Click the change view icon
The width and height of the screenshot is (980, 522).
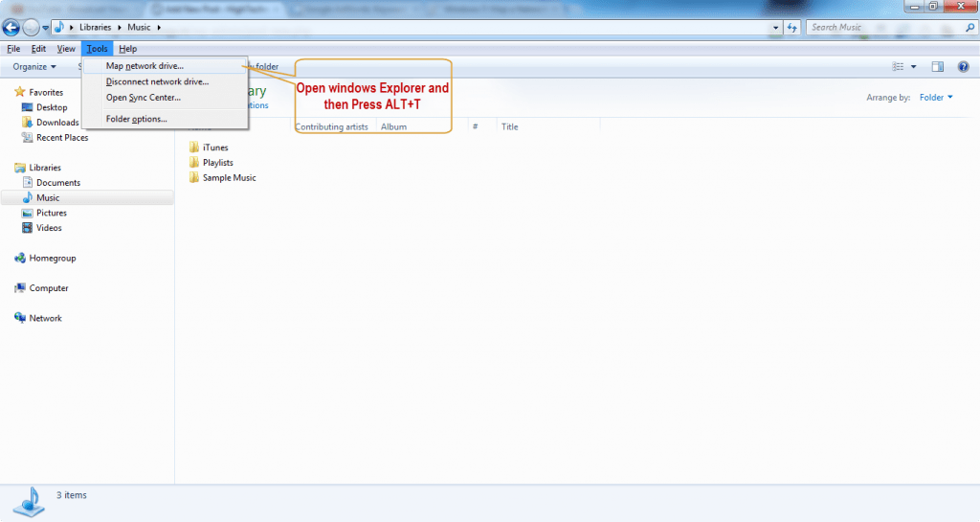898,66
